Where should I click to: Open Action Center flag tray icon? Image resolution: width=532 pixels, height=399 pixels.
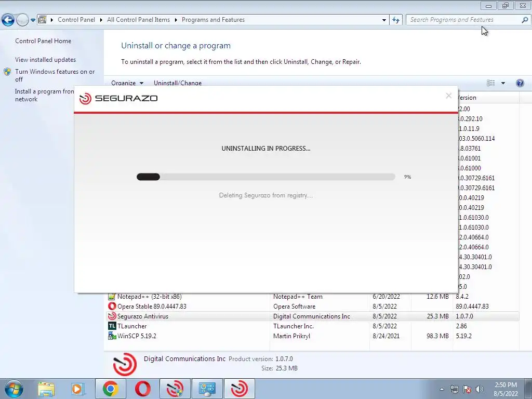tap(467, 389)
